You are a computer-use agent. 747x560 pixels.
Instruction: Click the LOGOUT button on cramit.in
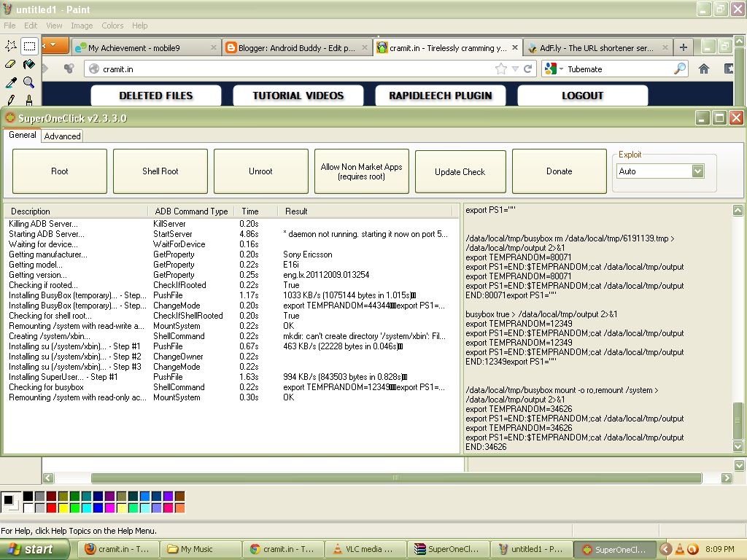click(583, 96)
